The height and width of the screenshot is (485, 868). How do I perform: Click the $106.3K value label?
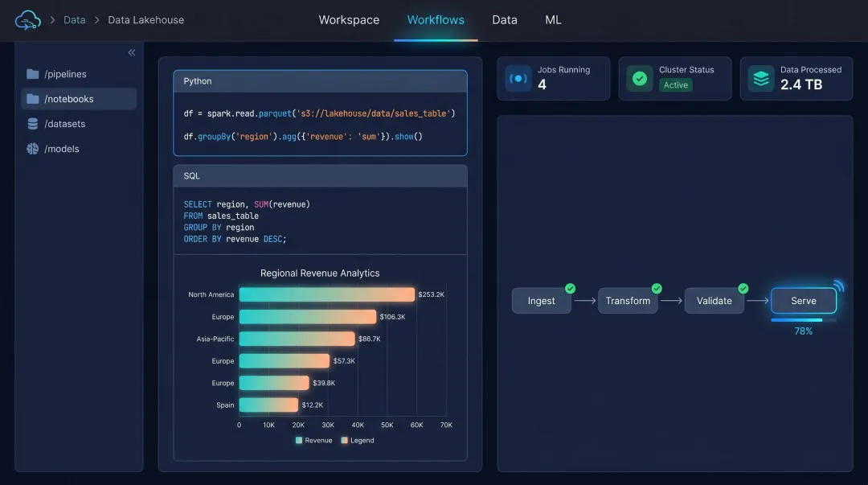point(392,317)
